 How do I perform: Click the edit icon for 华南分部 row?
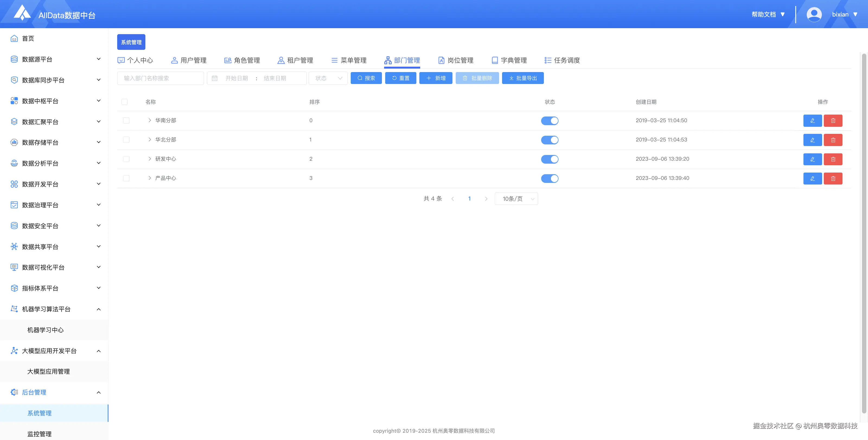tap(812, 121)
